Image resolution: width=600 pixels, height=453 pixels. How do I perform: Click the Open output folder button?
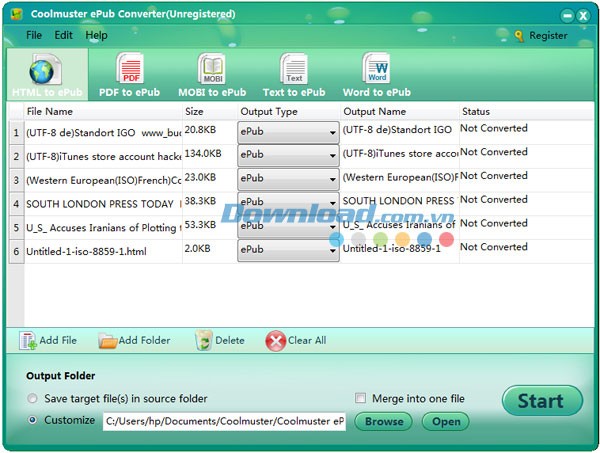coord(446,421)
